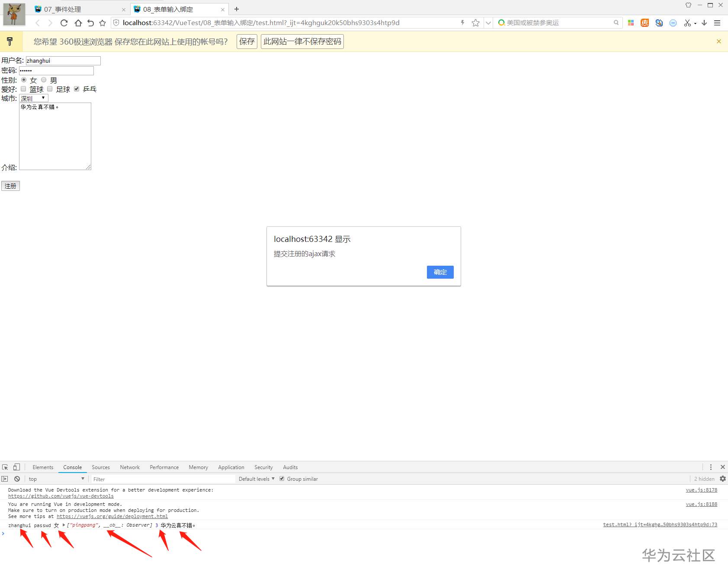This screenshot has height=579, width=728.
Task: Open the screenshot tool dropdown arrow
Action: [695, 23]
